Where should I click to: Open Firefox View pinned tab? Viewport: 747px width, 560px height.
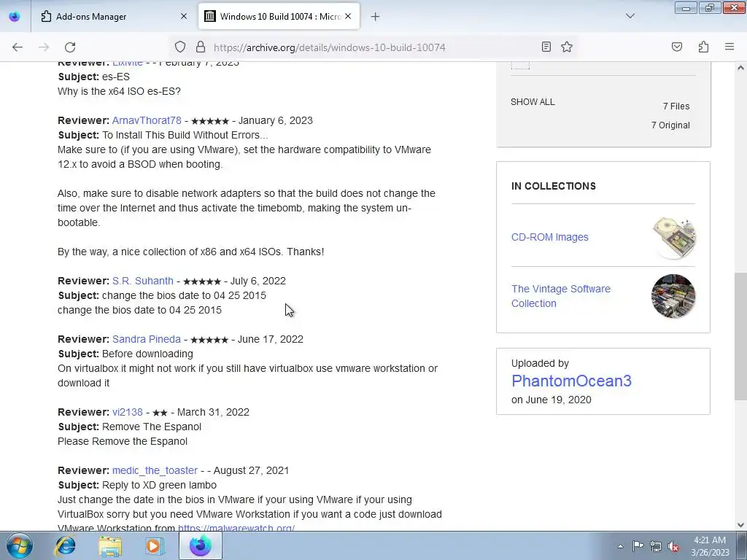tap(15, 16)
